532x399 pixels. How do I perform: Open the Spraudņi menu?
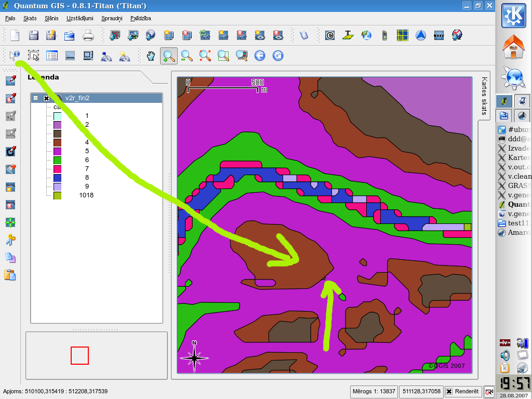(x=112, y=18)
